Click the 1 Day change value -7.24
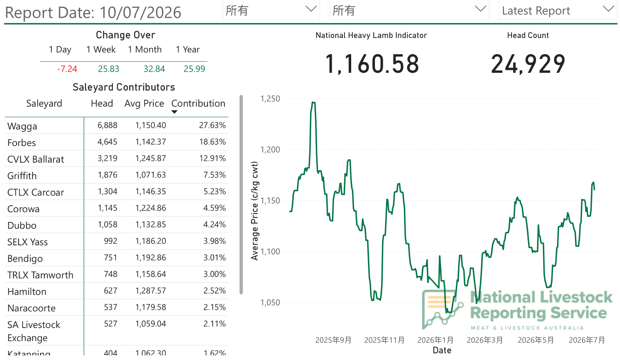This screenshot has width=620, height=364. 67,69
